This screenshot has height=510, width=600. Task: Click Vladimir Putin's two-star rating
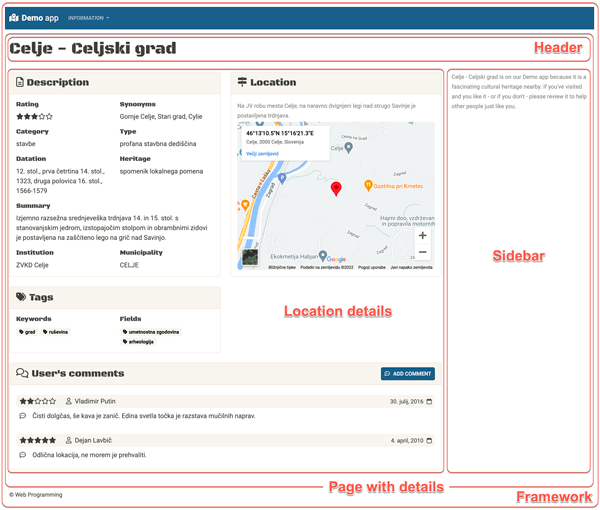coord(38,401)
